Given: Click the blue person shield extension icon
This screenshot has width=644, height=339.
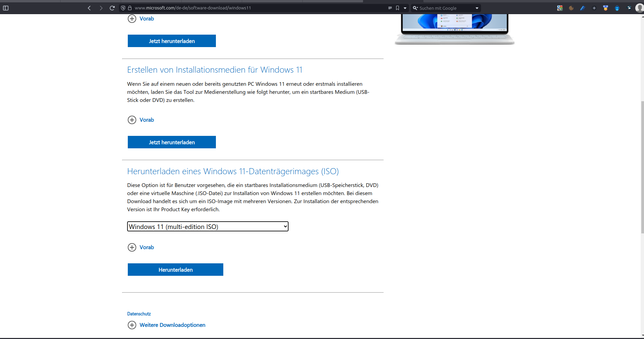Looking at the screenshot, I should (x=617, y=8).
